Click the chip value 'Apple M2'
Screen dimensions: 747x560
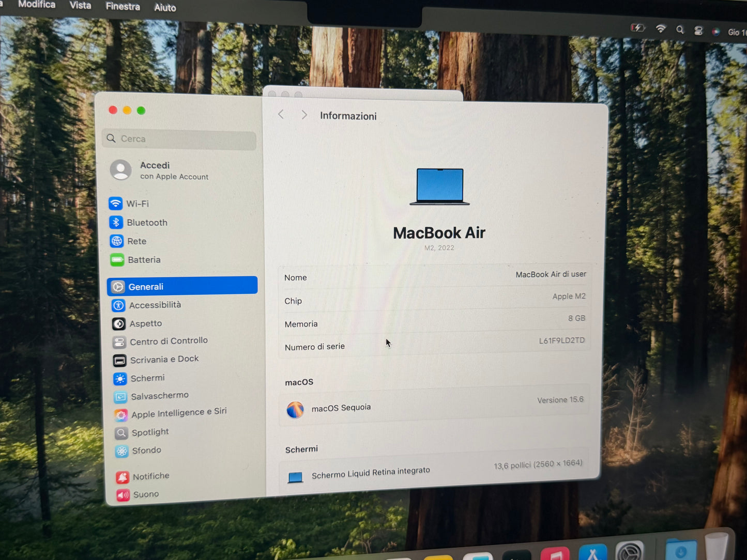pos(569,297)
